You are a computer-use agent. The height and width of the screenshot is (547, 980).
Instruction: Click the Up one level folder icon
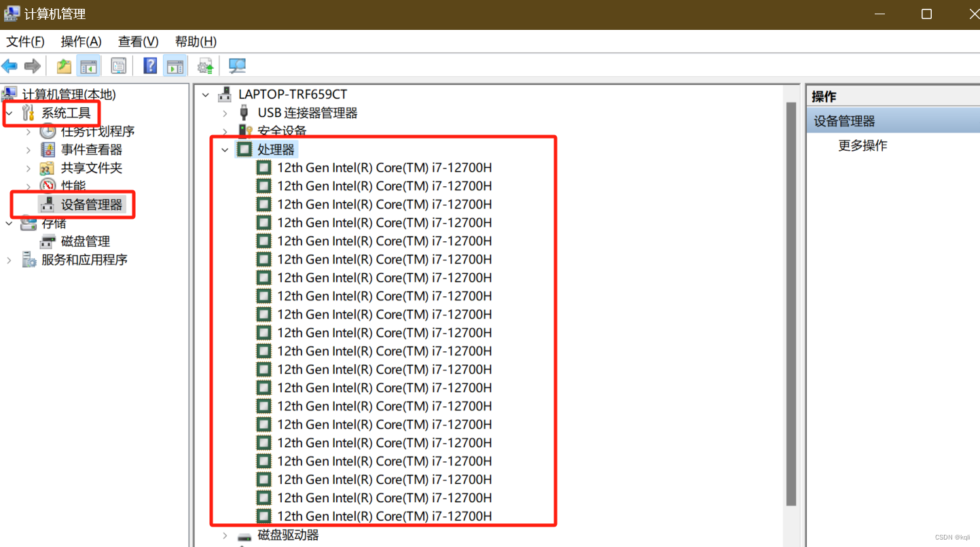(64, 66)
